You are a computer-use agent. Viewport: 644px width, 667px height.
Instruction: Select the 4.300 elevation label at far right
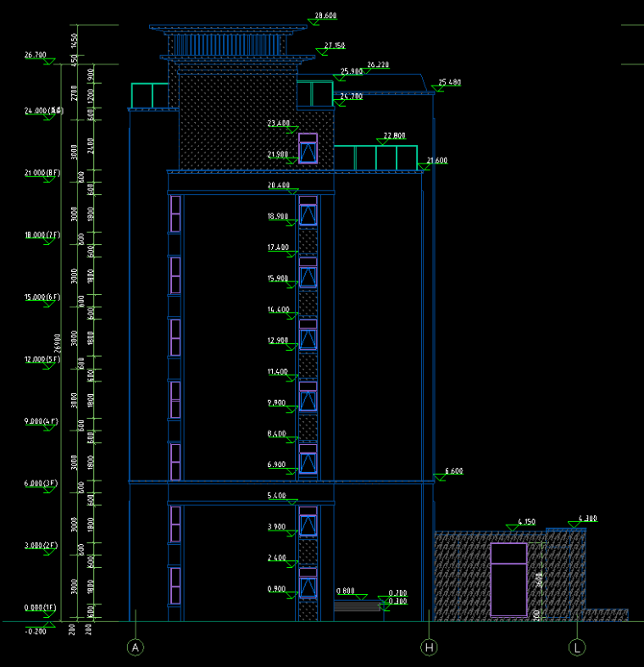pyautogui.click(x=587, y=518)
